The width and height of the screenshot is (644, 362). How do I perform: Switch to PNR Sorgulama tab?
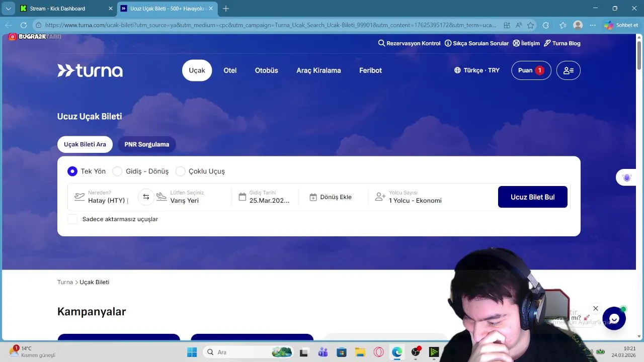pyautogui.click(x=147, y=144)
